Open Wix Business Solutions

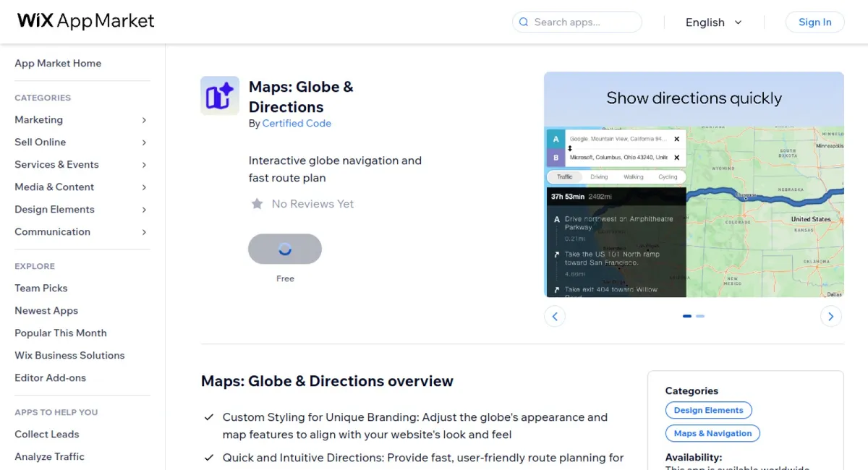(69, 355)
